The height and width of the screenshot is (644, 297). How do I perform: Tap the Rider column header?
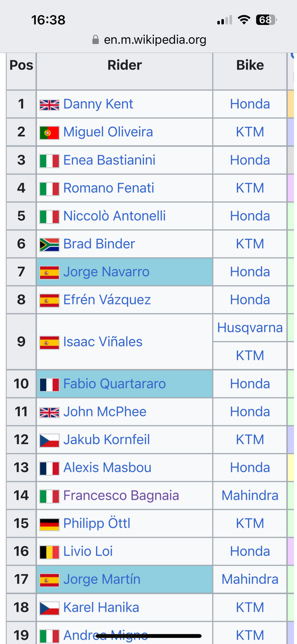[125, 65]
